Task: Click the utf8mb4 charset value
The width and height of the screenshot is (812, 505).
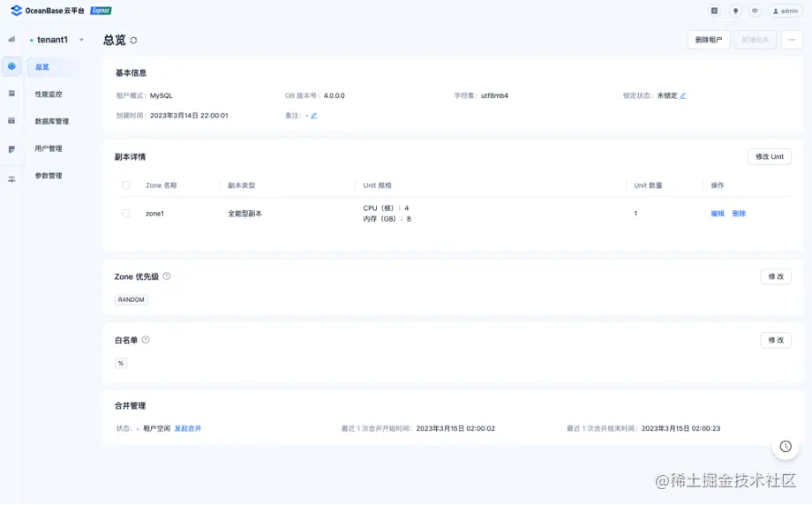Action: click(494, 96)
